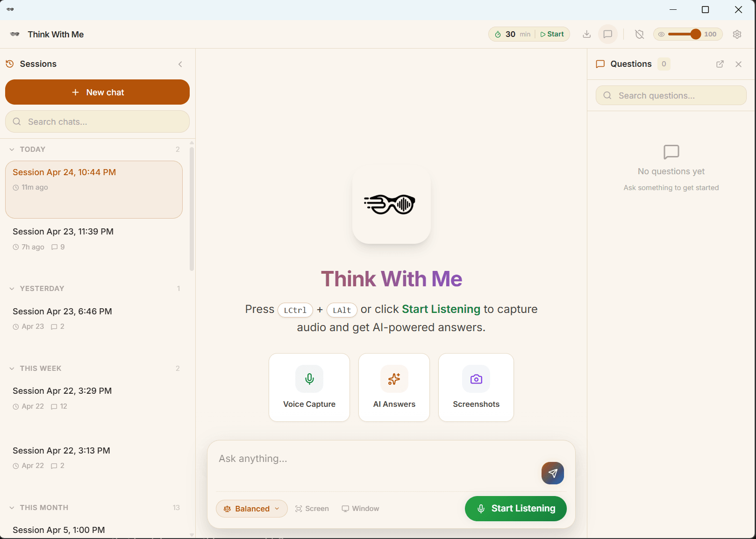Image resolution: width=756 pixels, height=539 pixels.
Task: Click the 'No questions yet' text
Action: (671, 171)
